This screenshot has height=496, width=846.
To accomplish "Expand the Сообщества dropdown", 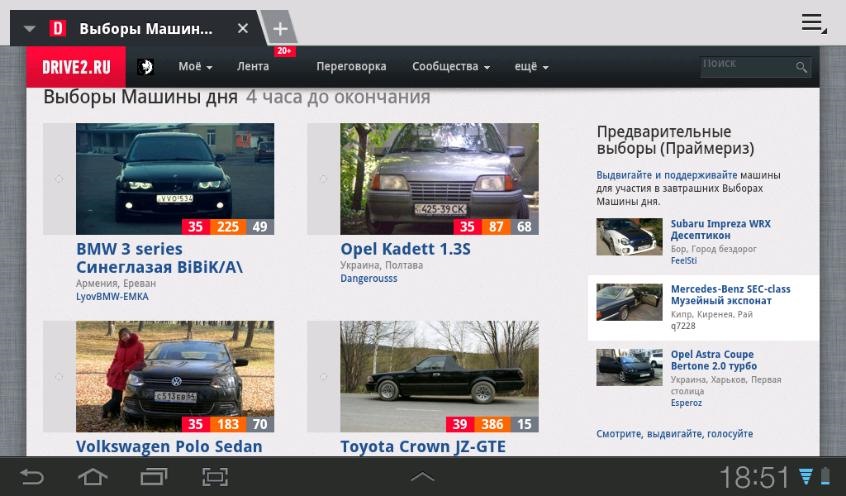I will 451,66.
